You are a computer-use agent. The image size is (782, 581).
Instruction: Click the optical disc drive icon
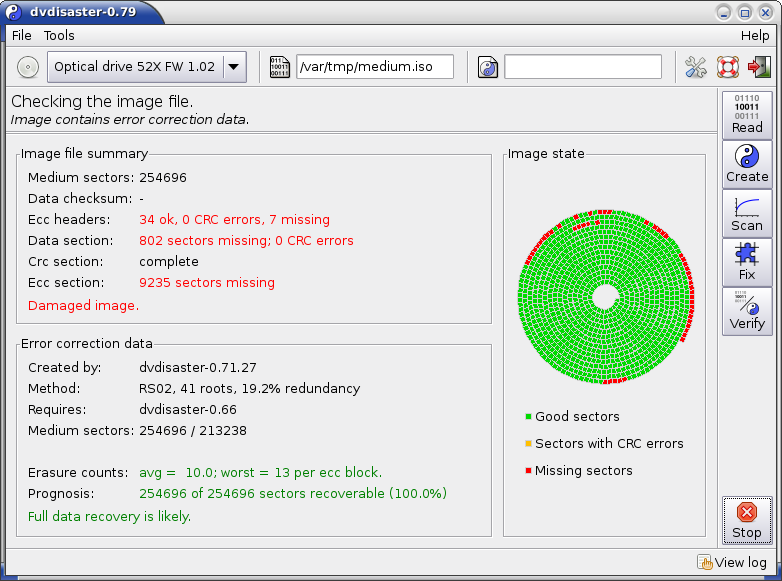(28, 67)
